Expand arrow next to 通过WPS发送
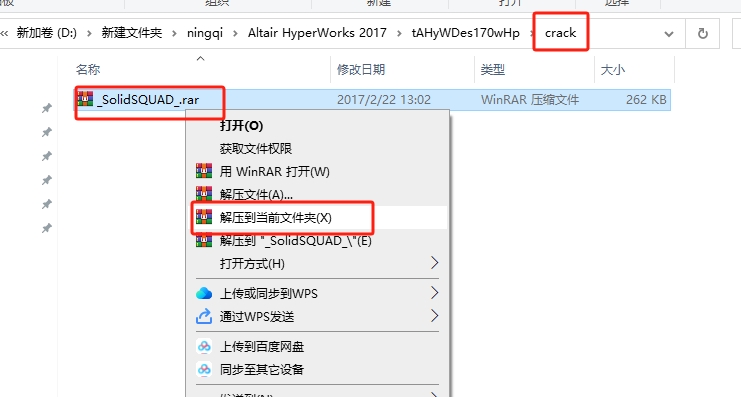The image size is (741, 397). pos(435,316)
